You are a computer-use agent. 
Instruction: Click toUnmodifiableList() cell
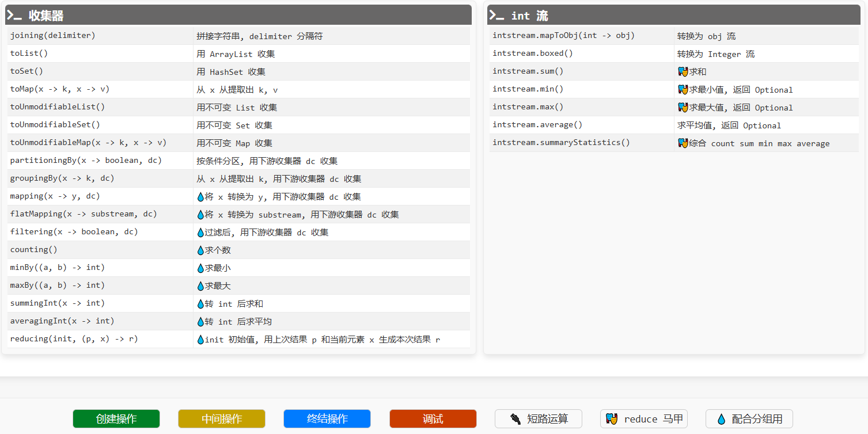(100, 107)
